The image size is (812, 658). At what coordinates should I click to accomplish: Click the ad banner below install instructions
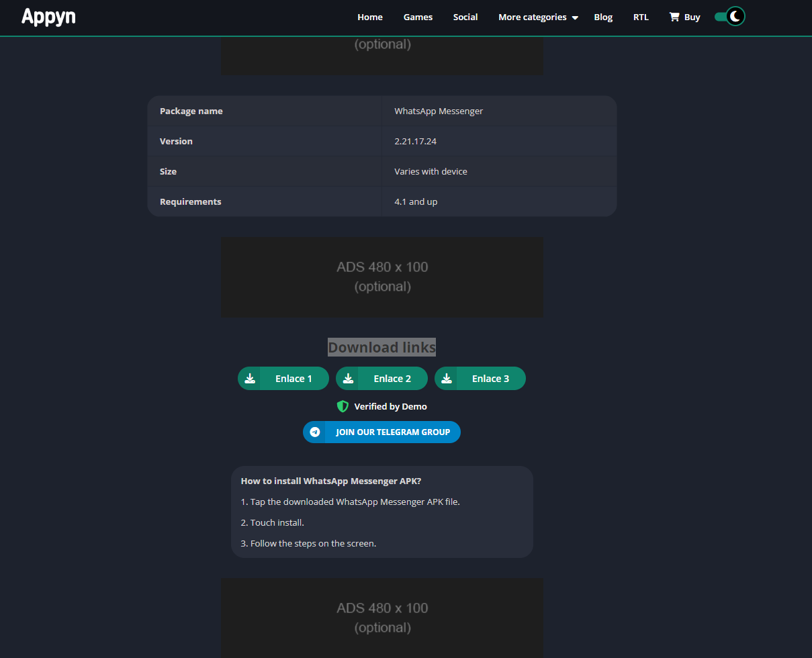click(382, 618)
